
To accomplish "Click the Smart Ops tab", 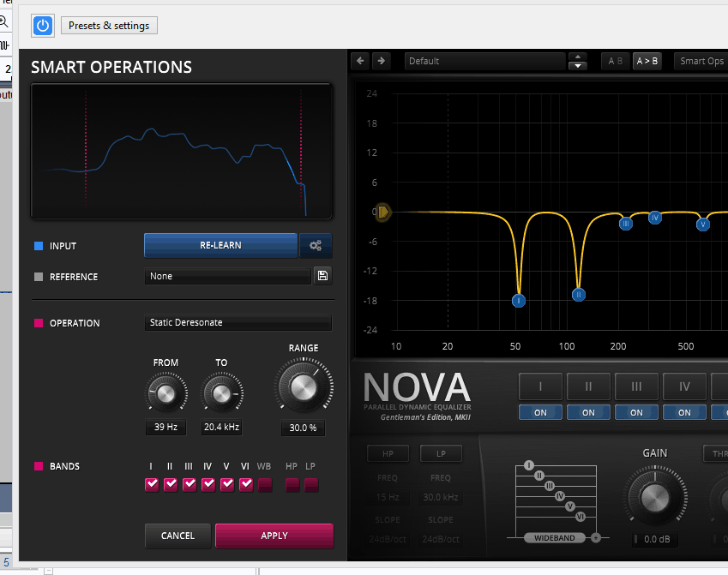I will click(701, 61).
